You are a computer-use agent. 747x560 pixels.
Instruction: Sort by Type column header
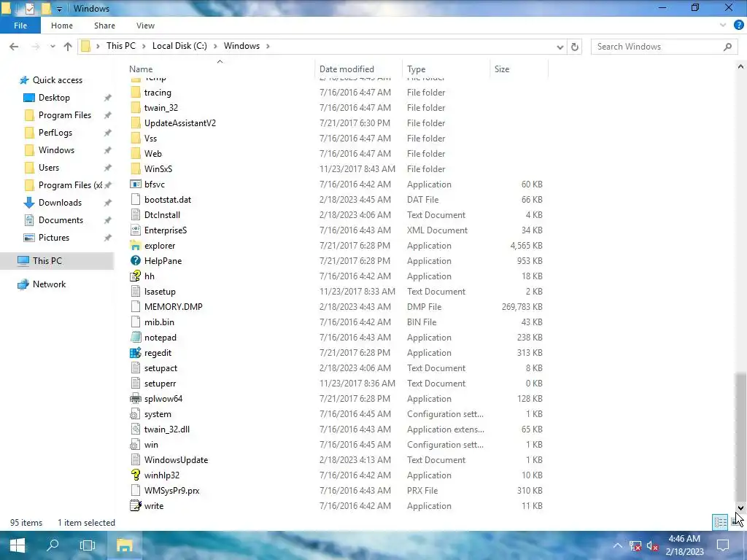(446, 69)
